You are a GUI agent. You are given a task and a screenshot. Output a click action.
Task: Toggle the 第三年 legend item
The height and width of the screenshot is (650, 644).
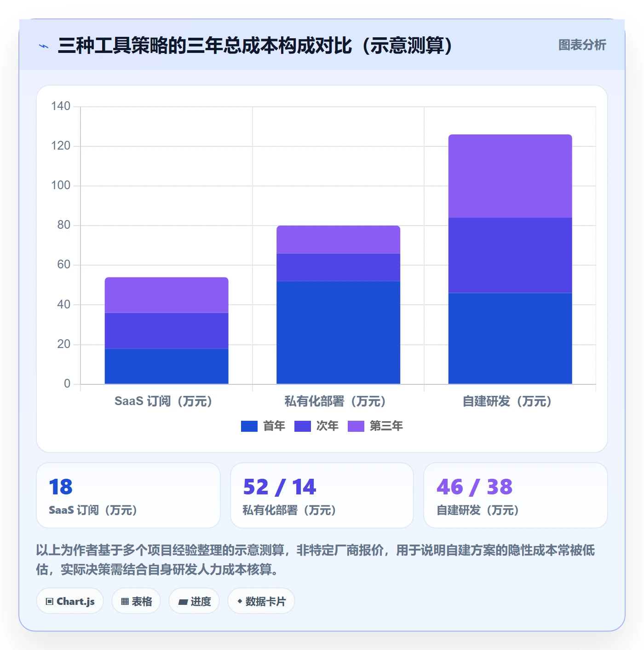point(375,426)
